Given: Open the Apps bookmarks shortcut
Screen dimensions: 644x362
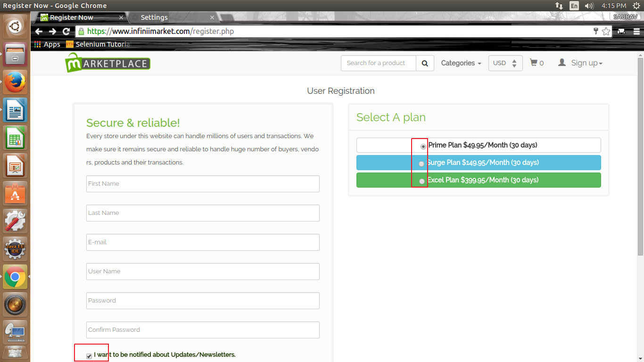Looking at the screenshot, I should 48,44.
